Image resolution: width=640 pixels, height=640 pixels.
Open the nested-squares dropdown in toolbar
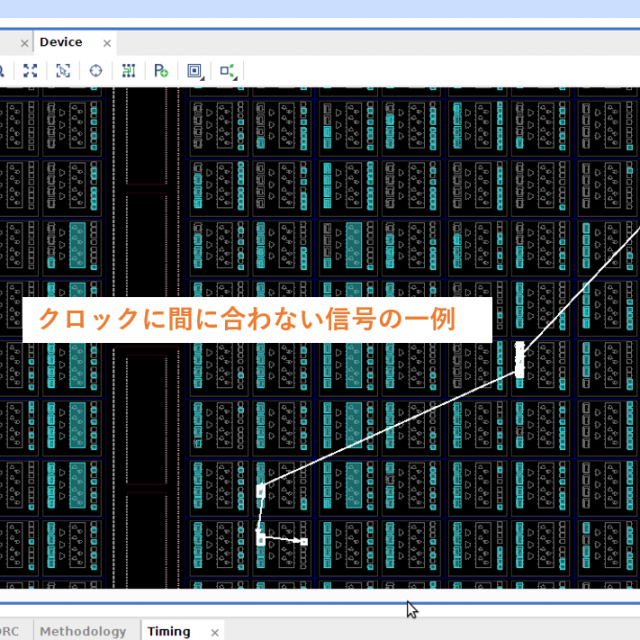195,71
